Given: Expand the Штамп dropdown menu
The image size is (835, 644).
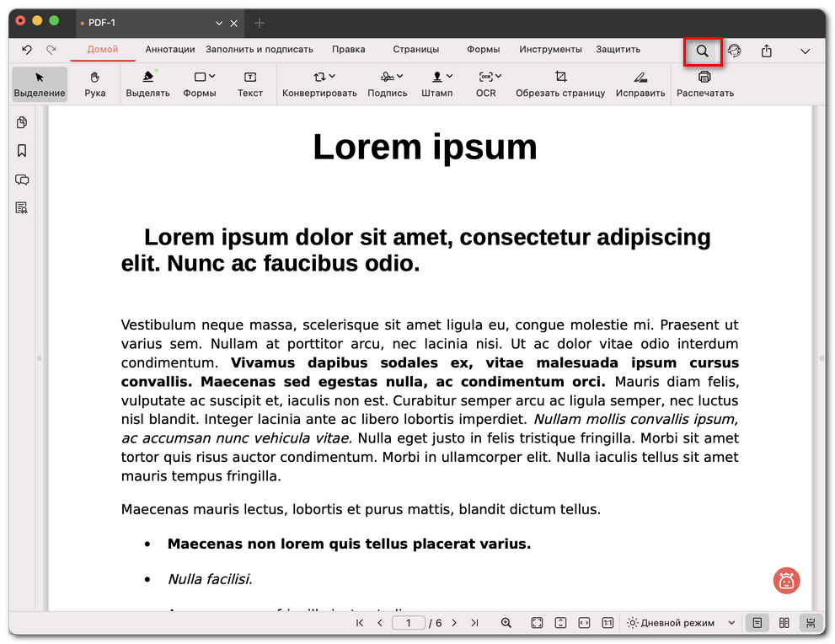Looking at the screenshot, I should (x=437, y=84).
